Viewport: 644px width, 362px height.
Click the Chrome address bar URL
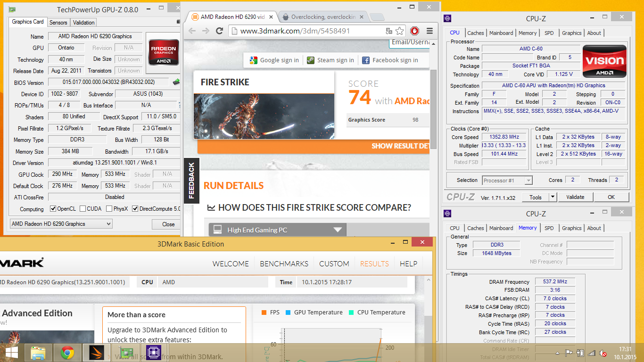point(295,31)
